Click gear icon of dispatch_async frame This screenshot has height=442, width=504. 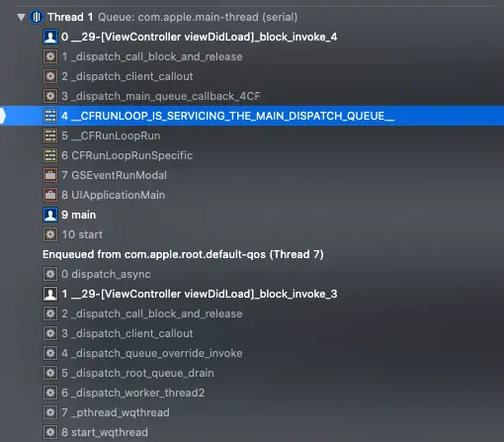pos(50,274)
